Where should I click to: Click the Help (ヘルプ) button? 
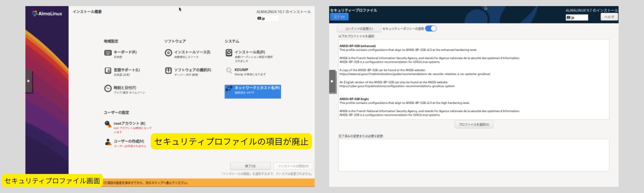coord(609,17)
